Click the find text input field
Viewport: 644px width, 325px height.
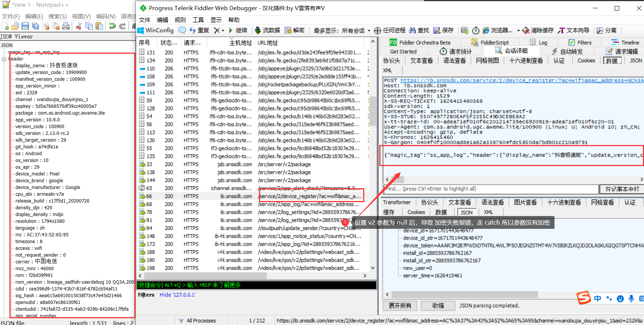491,189
